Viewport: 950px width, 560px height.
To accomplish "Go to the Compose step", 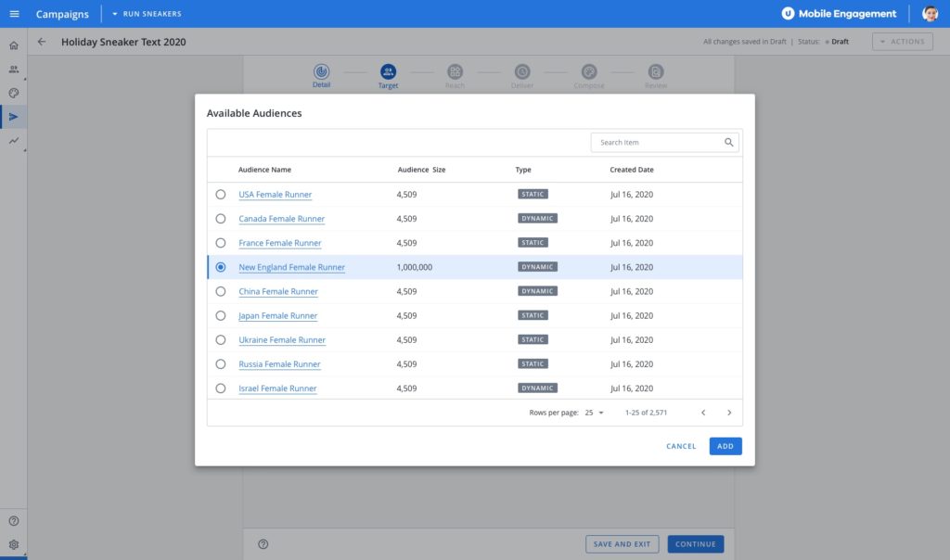I will point(589,76).
